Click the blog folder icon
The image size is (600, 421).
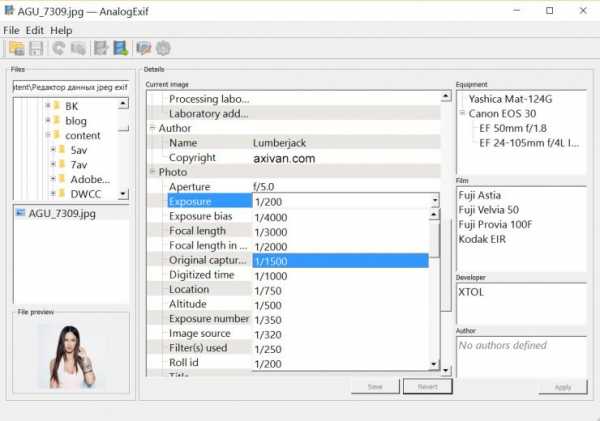click(57, 121)
